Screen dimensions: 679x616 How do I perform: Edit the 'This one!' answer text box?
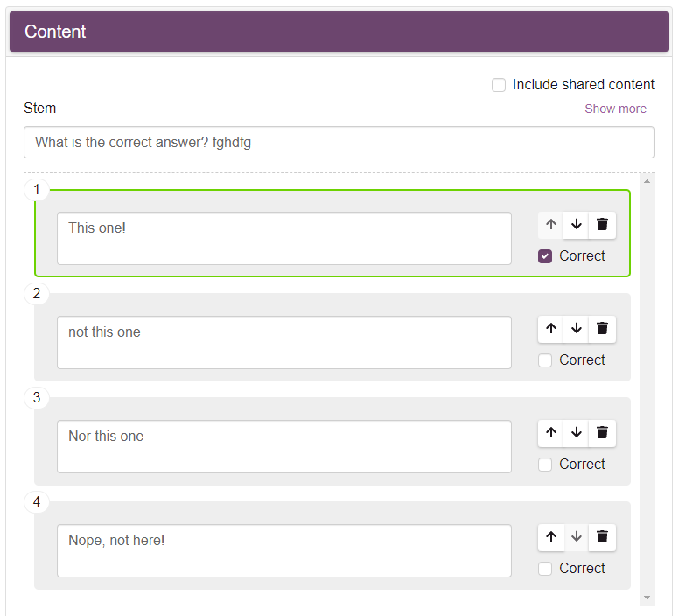pos(284,239)
